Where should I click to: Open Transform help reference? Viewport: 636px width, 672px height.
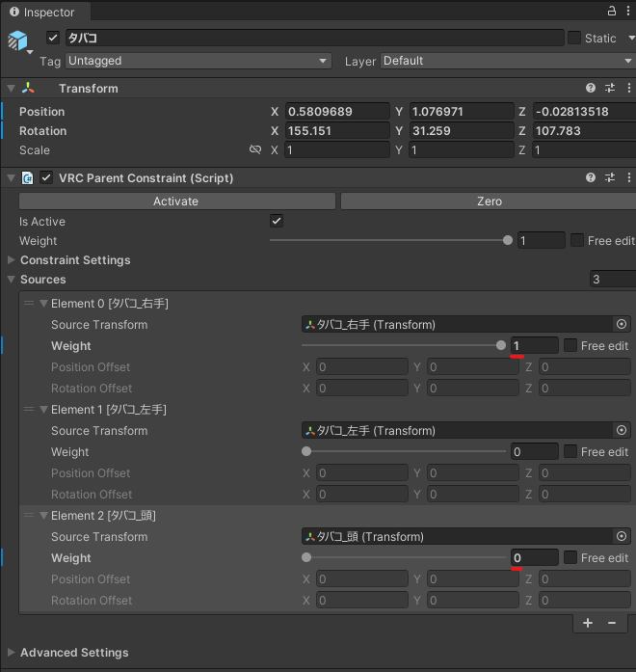tap(591, 88)
